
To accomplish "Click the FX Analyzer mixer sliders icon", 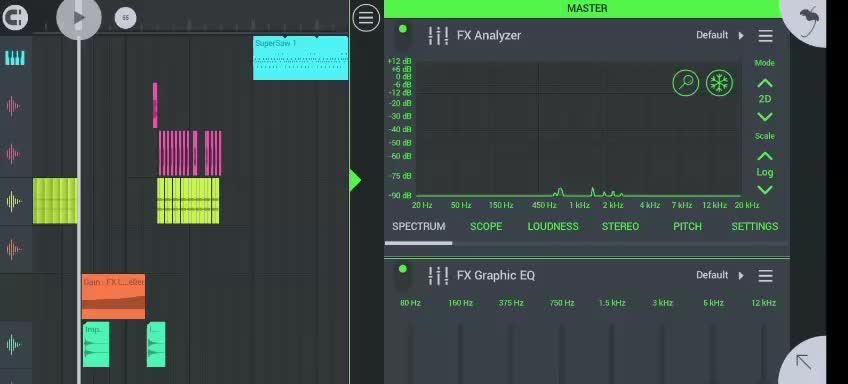I will pyautogui.click(x=438, y=36).
